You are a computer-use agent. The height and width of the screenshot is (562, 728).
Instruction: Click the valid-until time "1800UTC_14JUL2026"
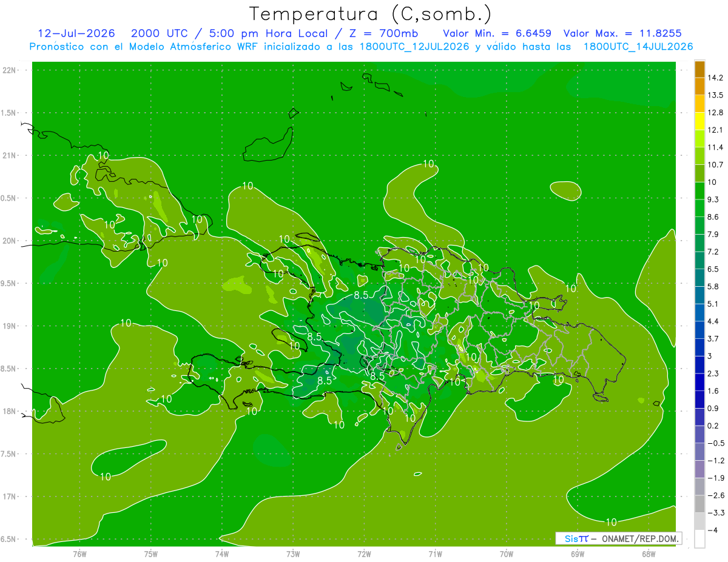click(x=638, y=47)
